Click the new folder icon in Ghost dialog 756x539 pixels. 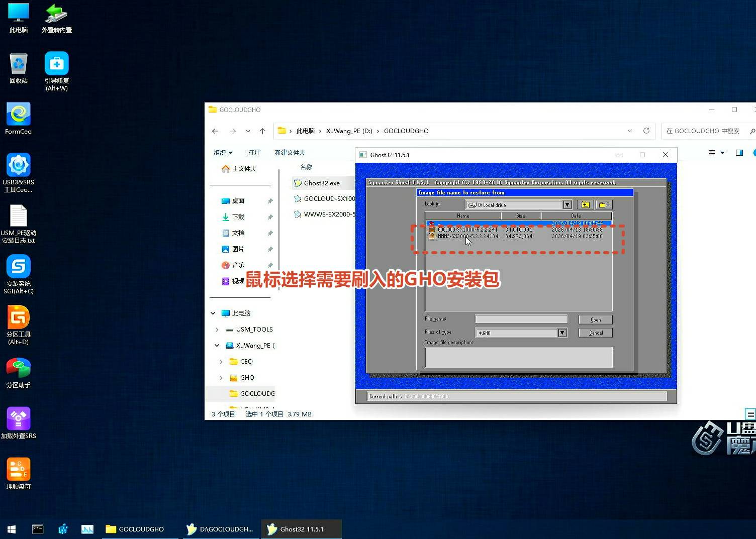tap(604, 204)
